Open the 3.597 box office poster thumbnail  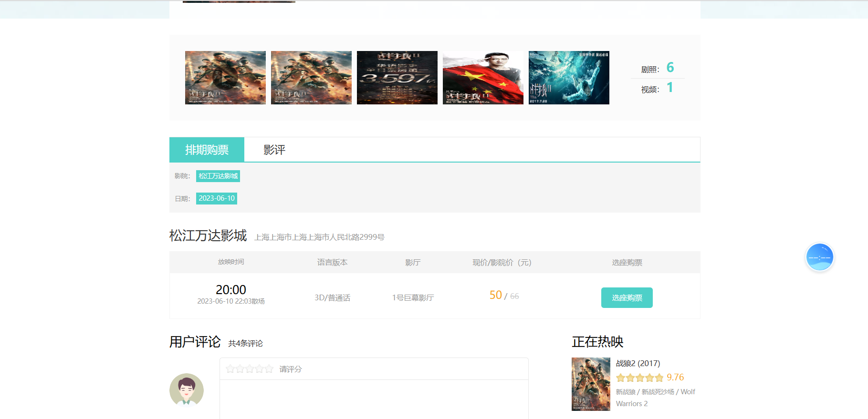(397, 78)
